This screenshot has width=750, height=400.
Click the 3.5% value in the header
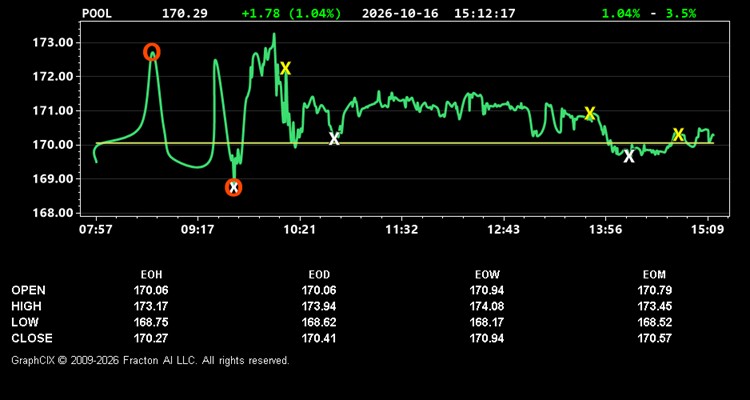(x=681, y=13)
